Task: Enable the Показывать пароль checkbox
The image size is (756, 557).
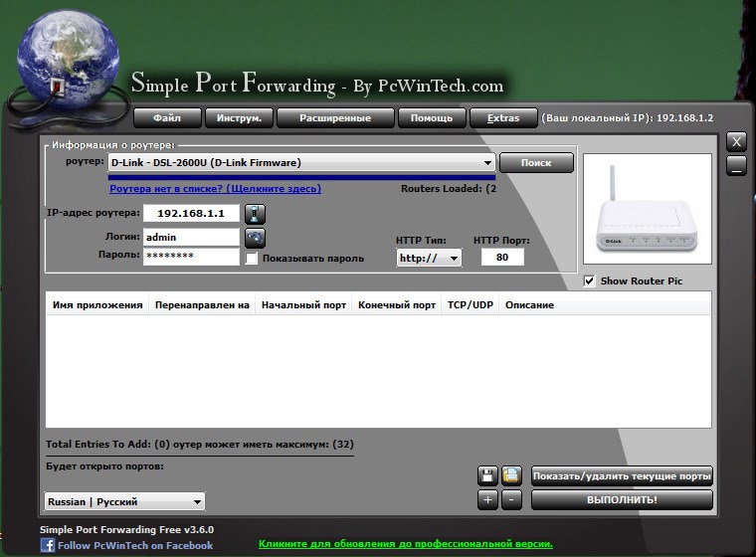Action: coord(252,259)
